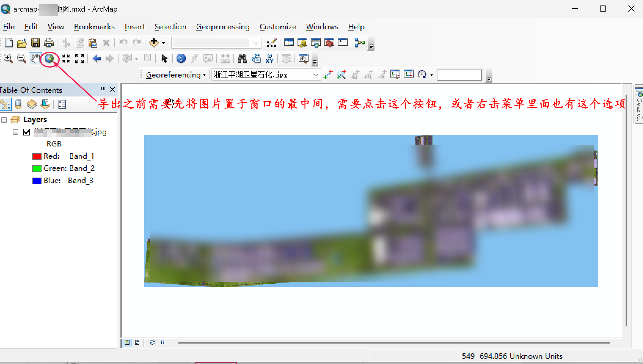This screenshot has width=643, height=364.
Task: Select the Zoom In tool
Action: pos(8,58)
